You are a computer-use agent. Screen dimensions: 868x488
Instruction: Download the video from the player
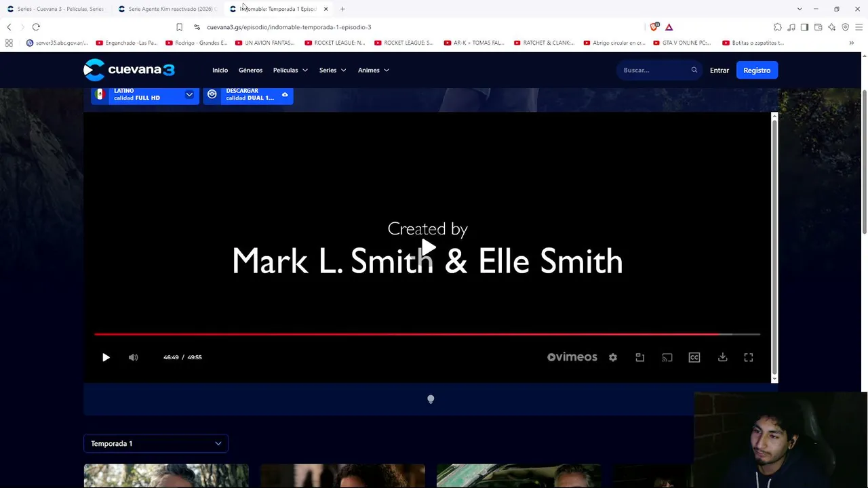coord(723,357)
